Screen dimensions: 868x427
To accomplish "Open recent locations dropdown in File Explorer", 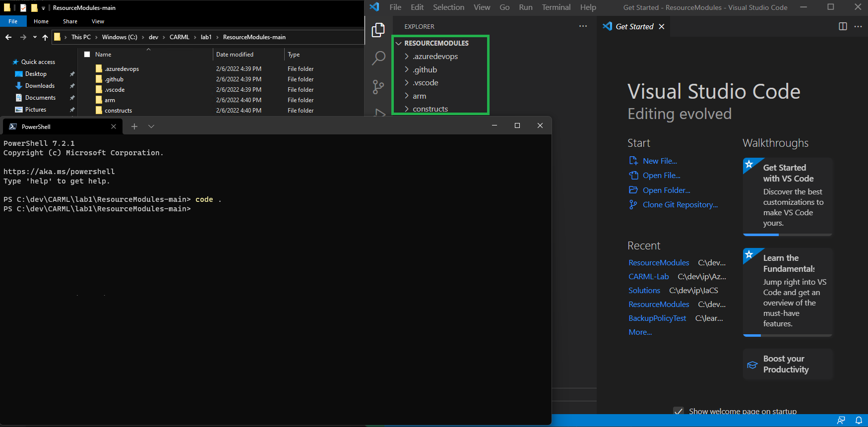I will click(35, 37).
